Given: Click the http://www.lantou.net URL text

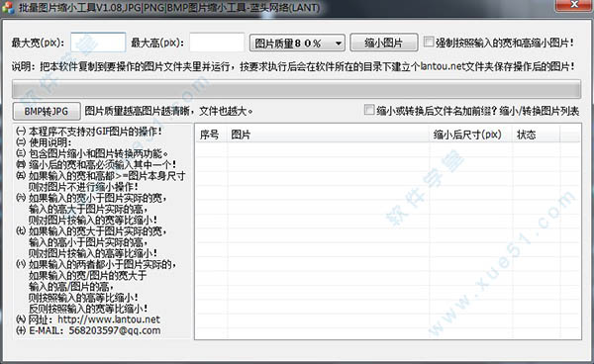Looking at the screenshot, I should [x=109, y=319].
